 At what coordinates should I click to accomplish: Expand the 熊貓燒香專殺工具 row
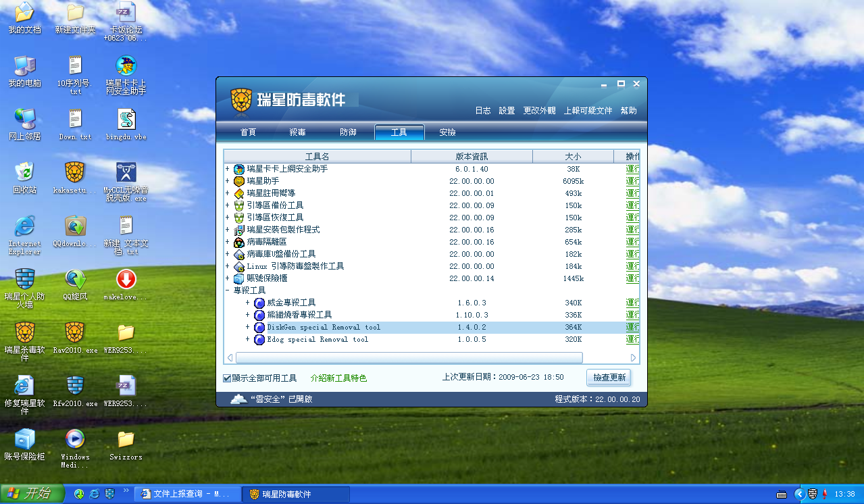248,315
